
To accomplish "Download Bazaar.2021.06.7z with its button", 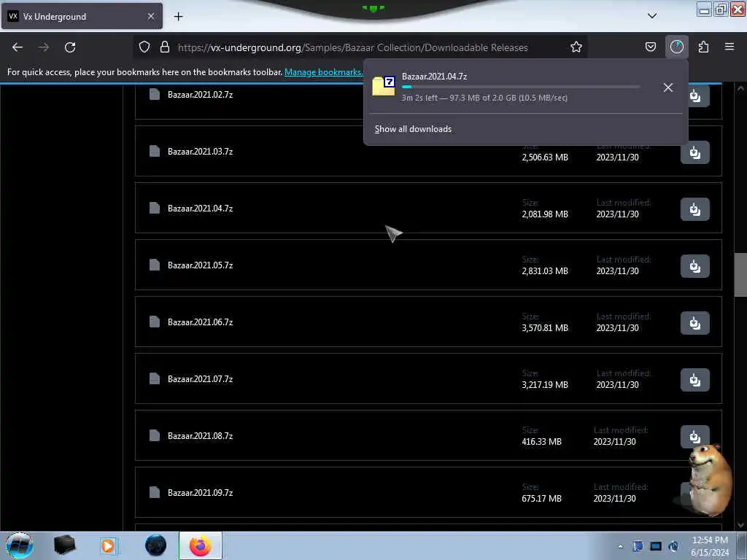I will 695,323.
